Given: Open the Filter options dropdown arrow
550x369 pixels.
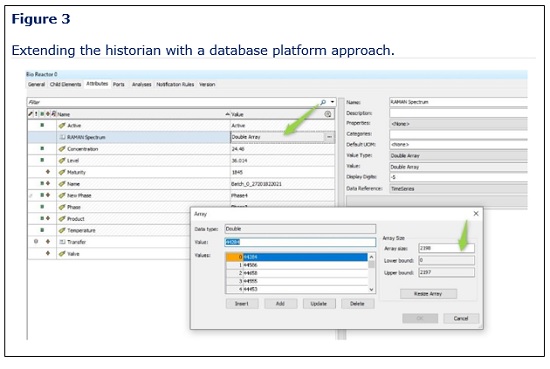Looking at the screenshot, I should (x=332, y=102).
